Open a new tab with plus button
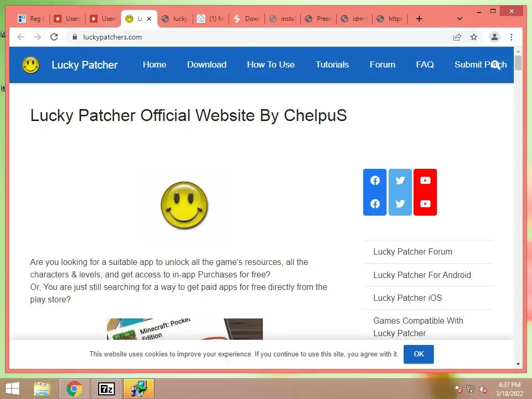The width and height of the screenshot is (532, 399). click(419, 19)
